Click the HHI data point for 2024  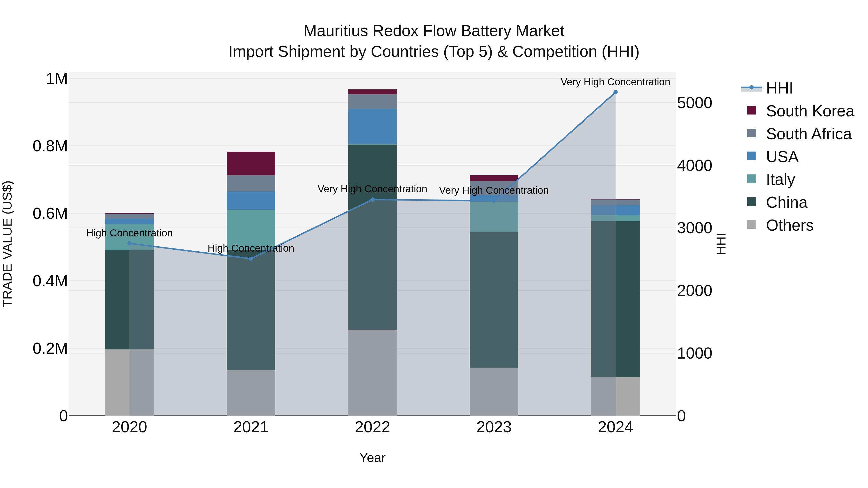click(x=615, y=92)
